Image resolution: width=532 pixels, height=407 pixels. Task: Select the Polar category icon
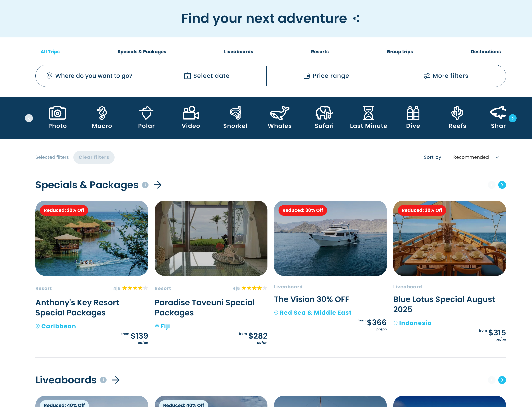point(146,113)
